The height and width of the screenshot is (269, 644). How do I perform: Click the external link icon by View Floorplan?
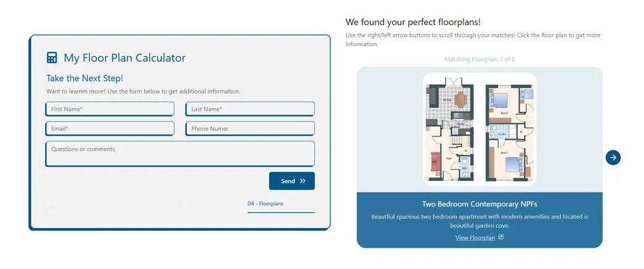point(500,237)
